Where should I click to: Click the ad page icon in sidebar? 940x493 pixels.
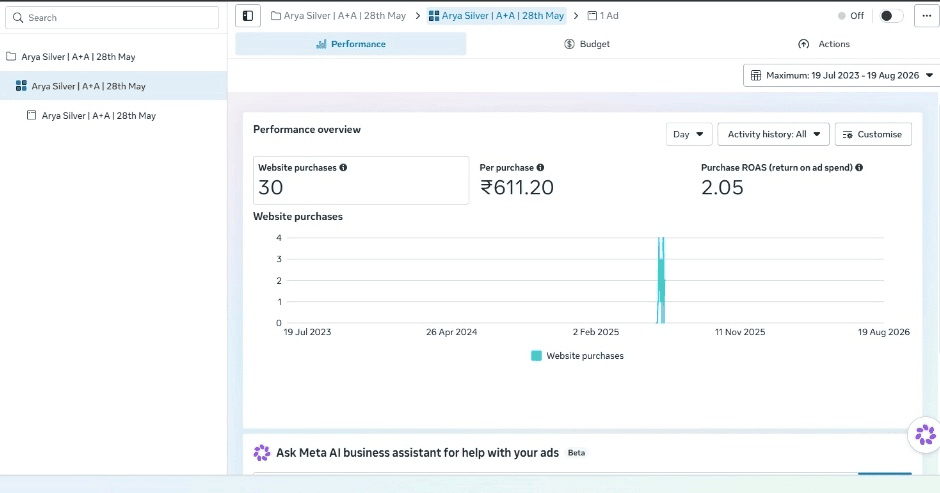[31, 115]
